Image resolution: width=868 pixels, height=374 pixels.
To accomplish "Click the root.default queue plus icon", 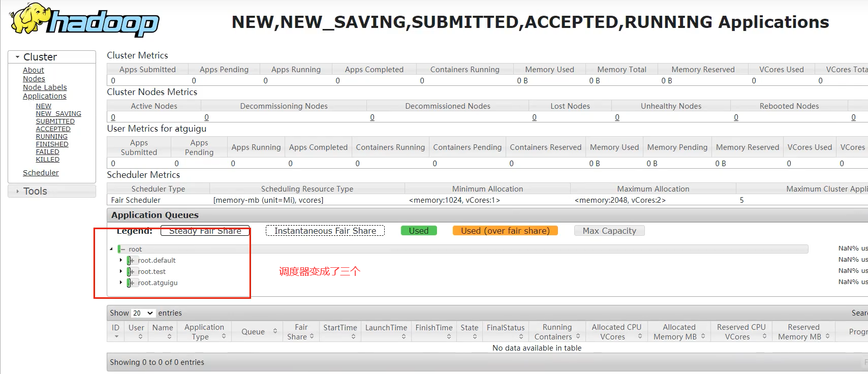I will 131,261.
